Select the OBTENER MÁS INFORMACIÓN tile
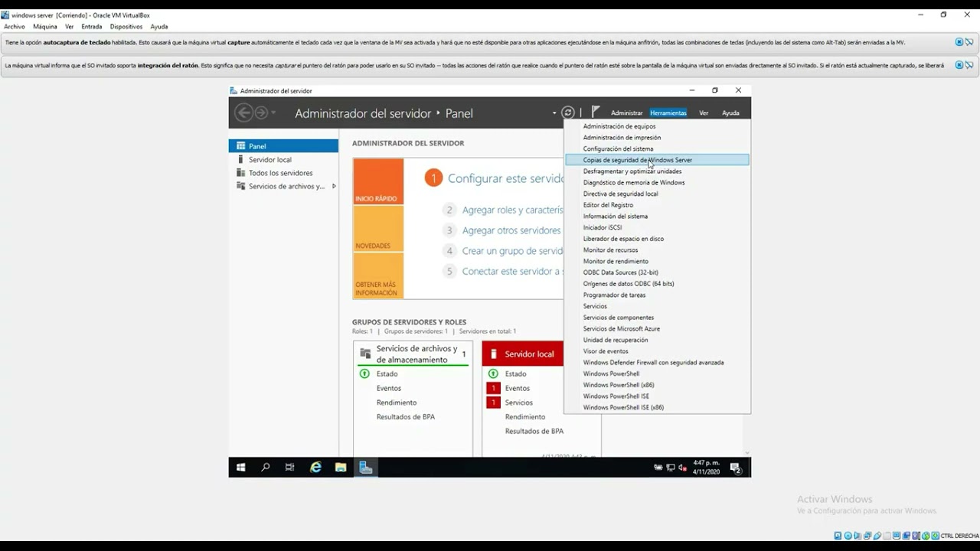 (378, 275)
